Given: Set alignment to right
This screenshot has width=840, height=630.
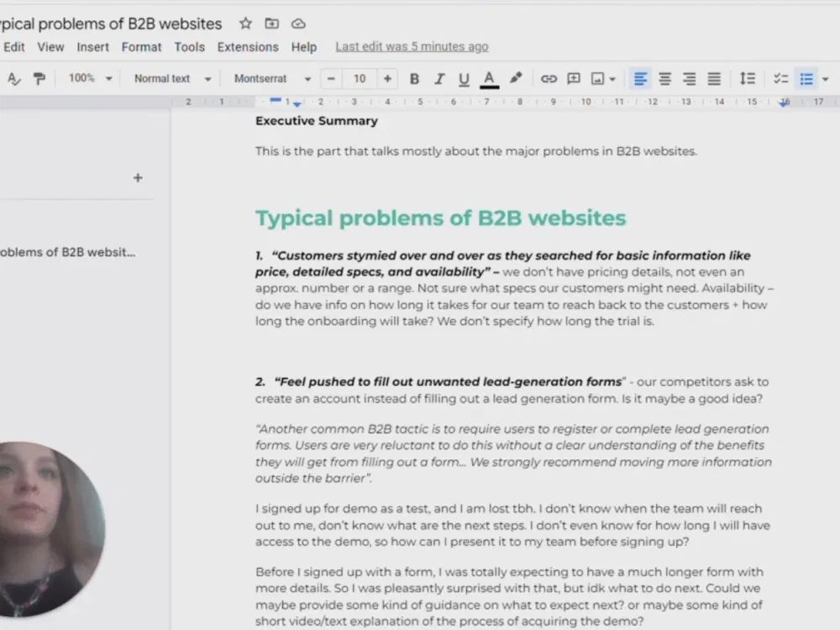Looking at the screenshot, I should (690, 79).
